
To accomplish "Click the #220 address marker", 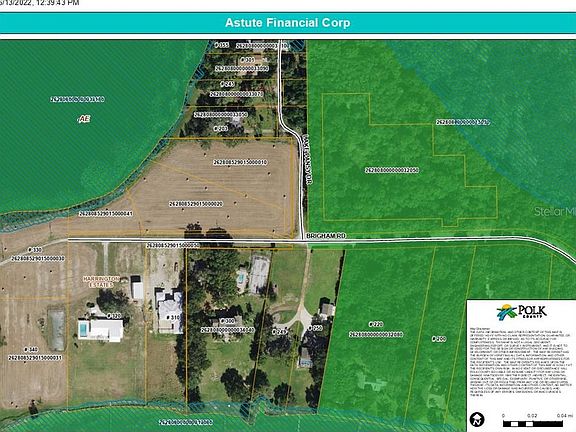I will [x=376, y=324].
